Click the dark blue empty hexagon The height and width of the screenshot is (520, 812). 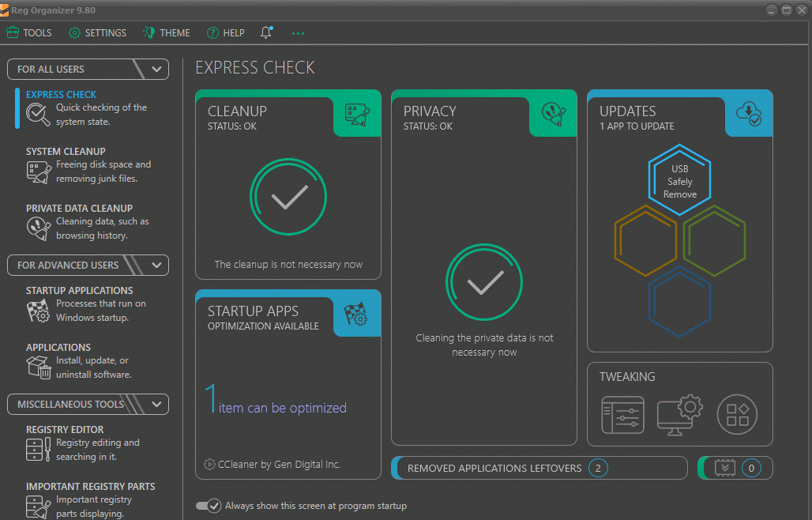(x=679, y=301)
